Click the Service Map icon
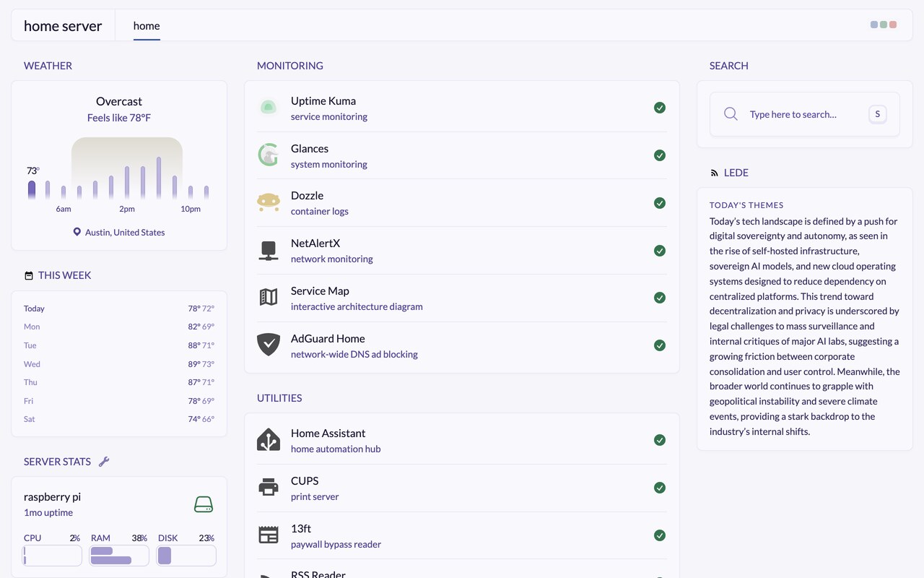Screen dimensions: 924x578 269,297
